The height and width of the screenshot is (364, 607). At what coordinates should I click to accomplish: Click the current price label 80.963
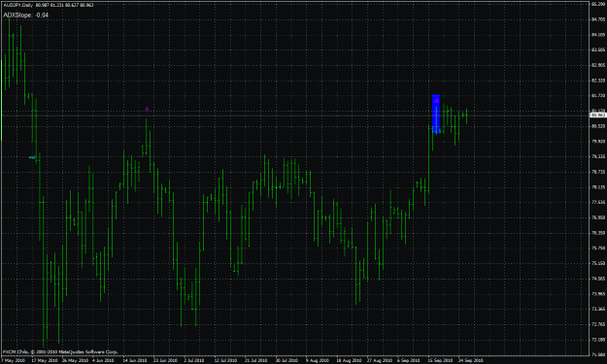click(598, 116)
